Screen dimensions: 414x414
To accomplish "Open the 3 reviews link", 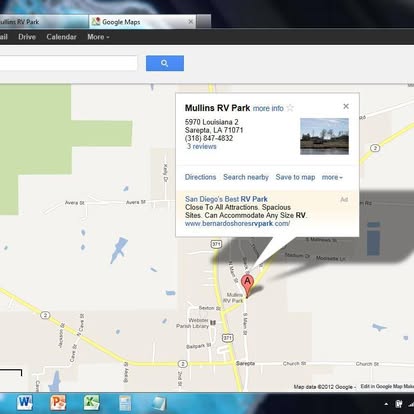I will tap(201, 147).
